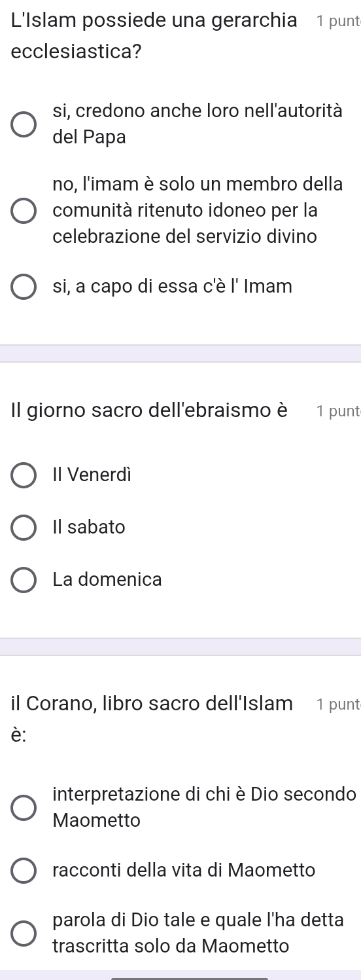361x980 pixels.
Task: Tap the 'La domenica' answer label text
Action: (107, 580)
